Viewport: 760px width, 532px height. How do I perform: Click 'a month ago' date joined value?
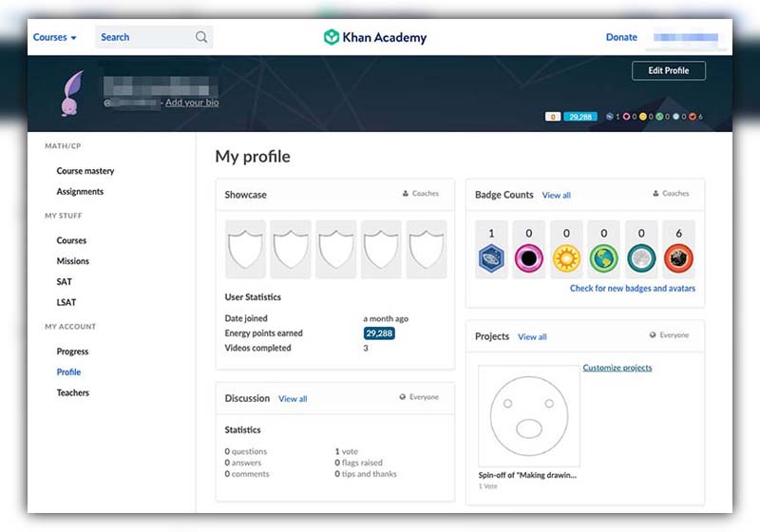pyautogui.click(x=386, y=319)
